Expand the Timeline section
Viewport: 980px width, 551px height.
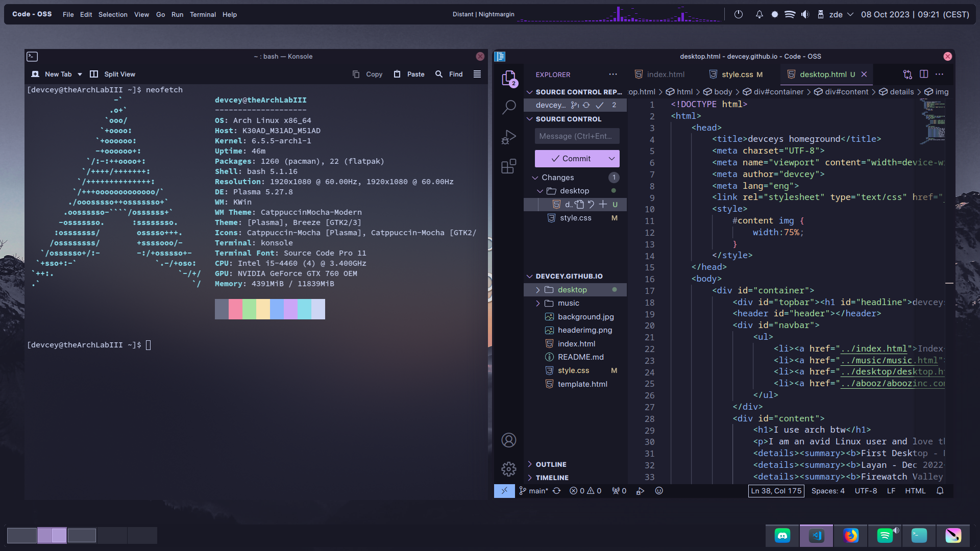tap(530, 478)
